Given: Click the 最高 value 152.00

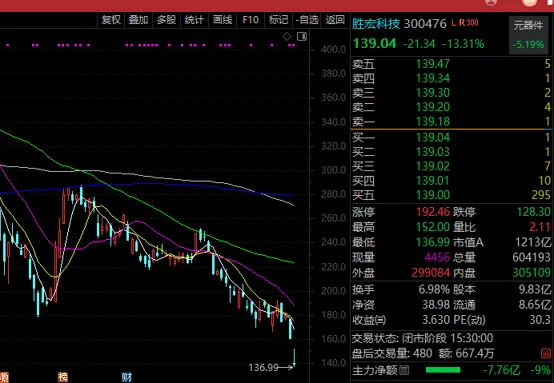Looking at the screenshot, I should coord(433,227).
